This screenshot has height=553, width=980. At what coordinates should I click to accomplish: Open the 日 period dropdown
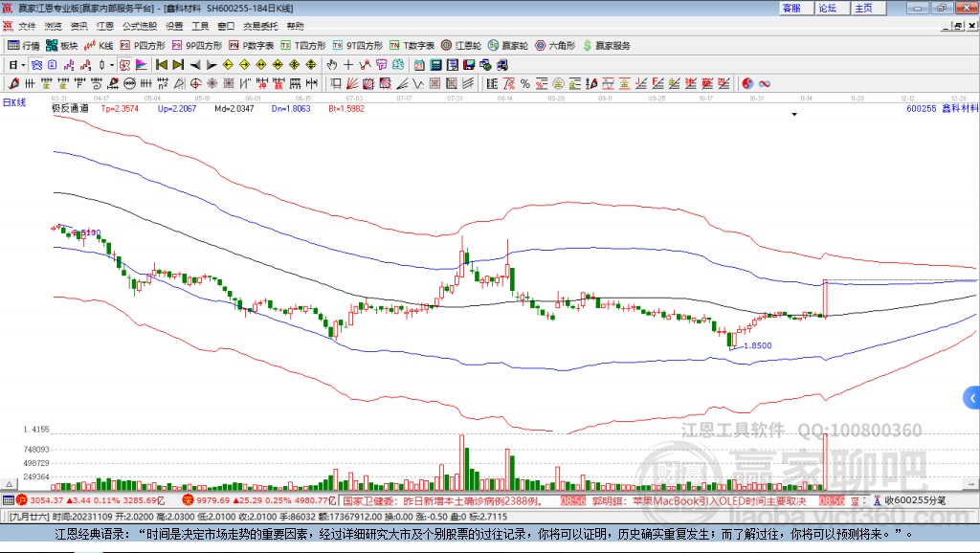tap(17, 65)
